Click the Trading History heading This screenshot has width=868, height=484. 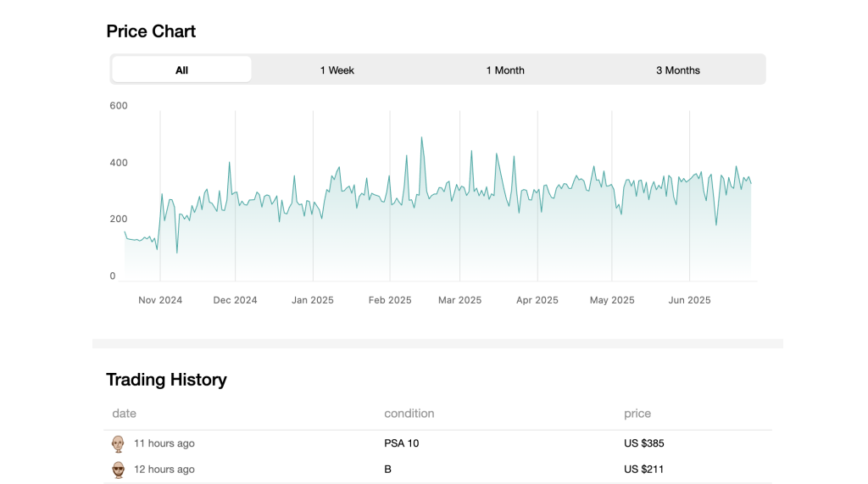tap(166, 380)
